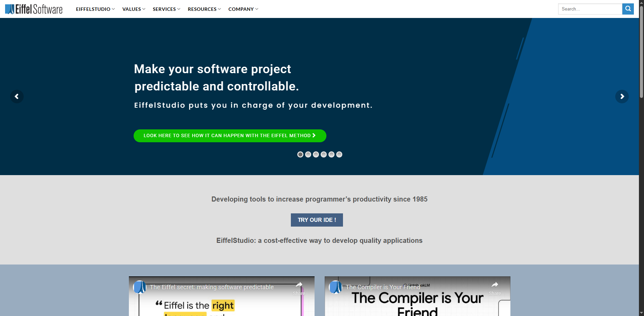Select first carousel slide dot
The image size is (644, 316).
click(300, 154)
